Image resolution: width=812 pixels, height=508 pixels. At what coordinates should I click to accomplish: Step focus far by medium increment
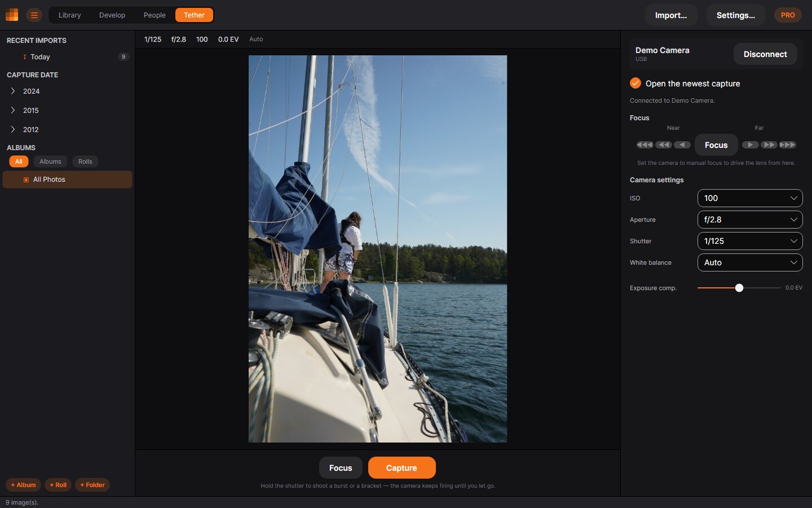tap(769, 145)
